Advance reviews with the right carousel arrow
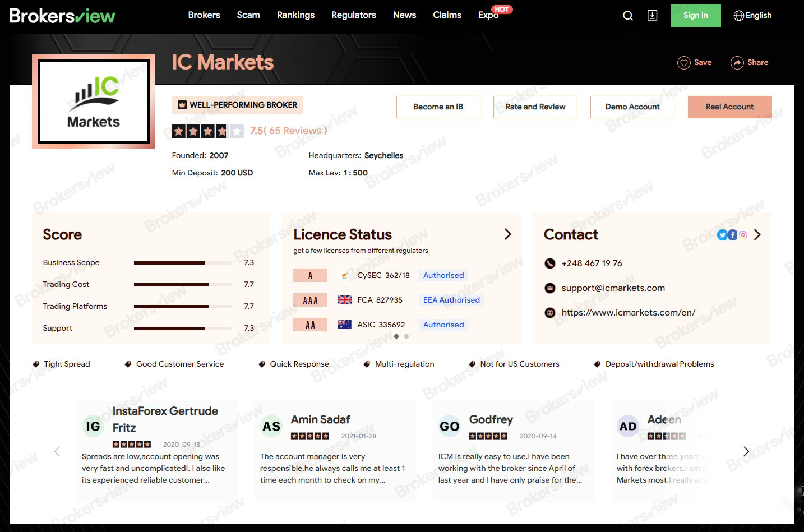The height and width of the screenshot is (532, 804). [746, 451]
